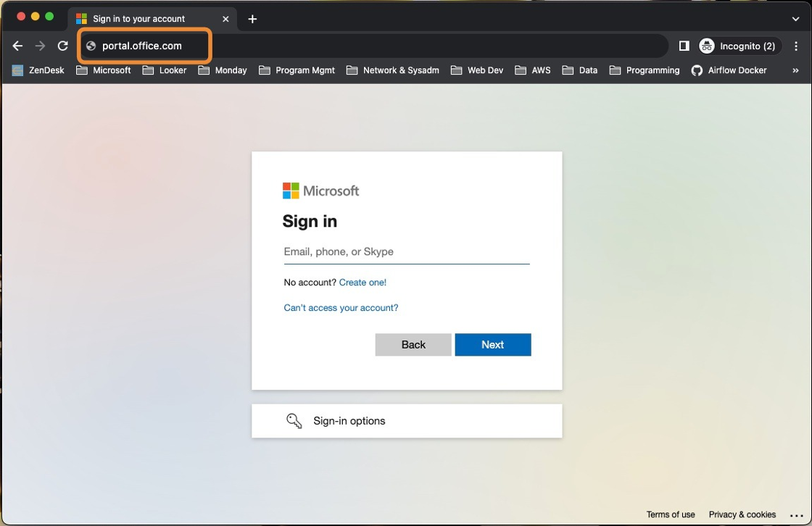Click the Microsoft logo in sign-in card
Image resolution: width=812 pixels, height=526 pixels.
coord(320,191)
